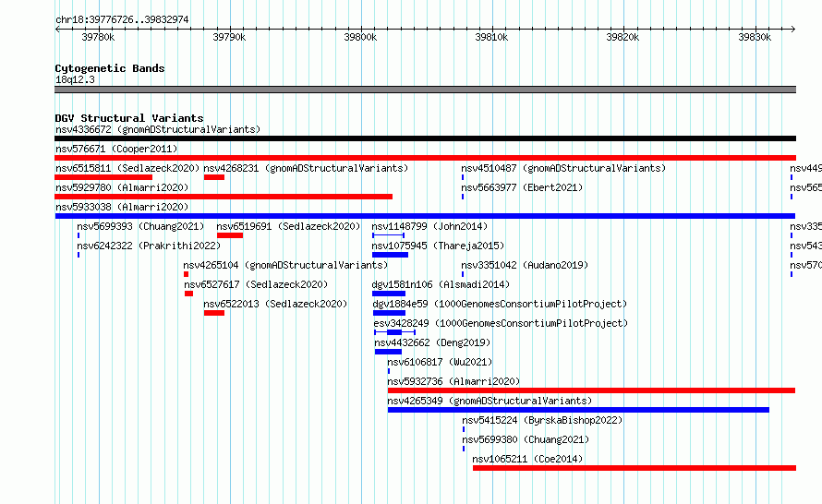Open nsv1065211 (Coe2014) label

tap(527, 459)
